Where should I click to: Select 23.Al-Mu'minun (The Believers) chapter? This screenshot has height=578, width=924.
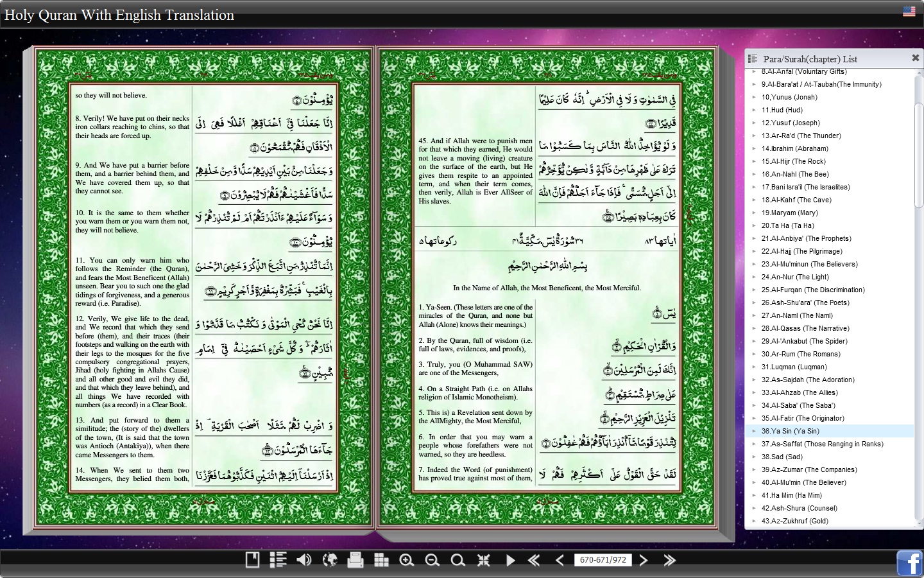click(809, 264)
